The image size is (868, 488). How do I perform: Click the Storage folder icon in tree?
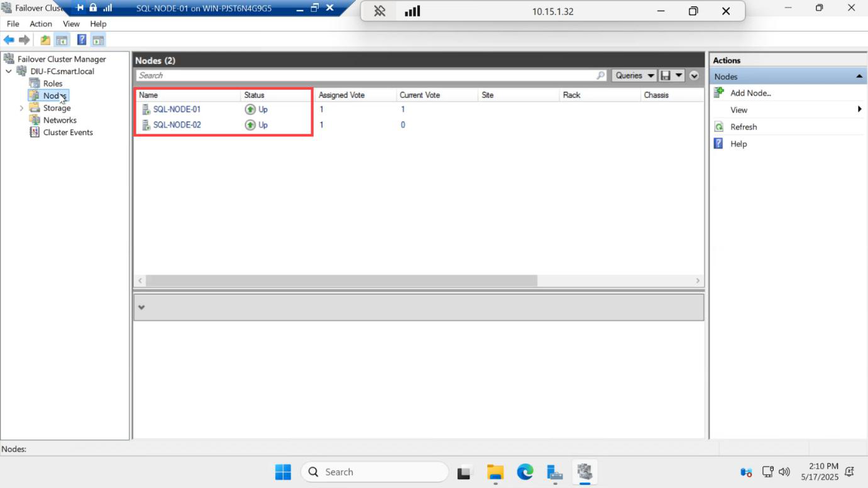tap(35, 108)
